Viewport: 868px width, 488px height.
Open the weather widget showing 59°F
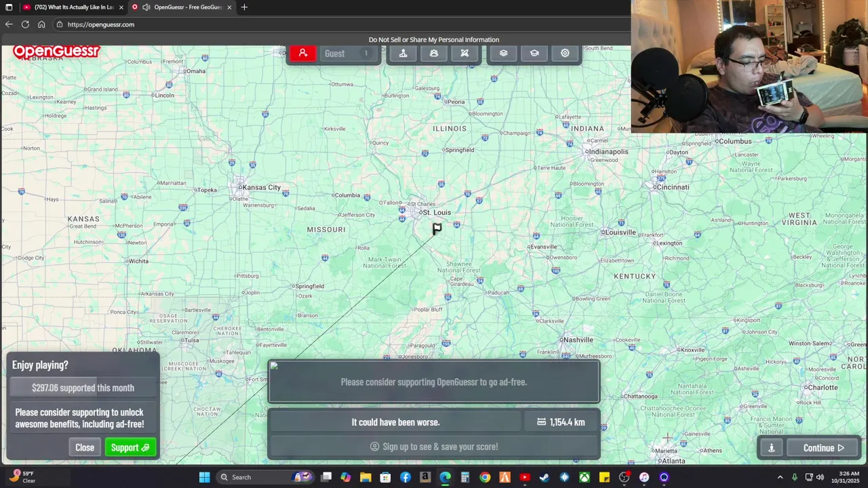tap(22, 477)
